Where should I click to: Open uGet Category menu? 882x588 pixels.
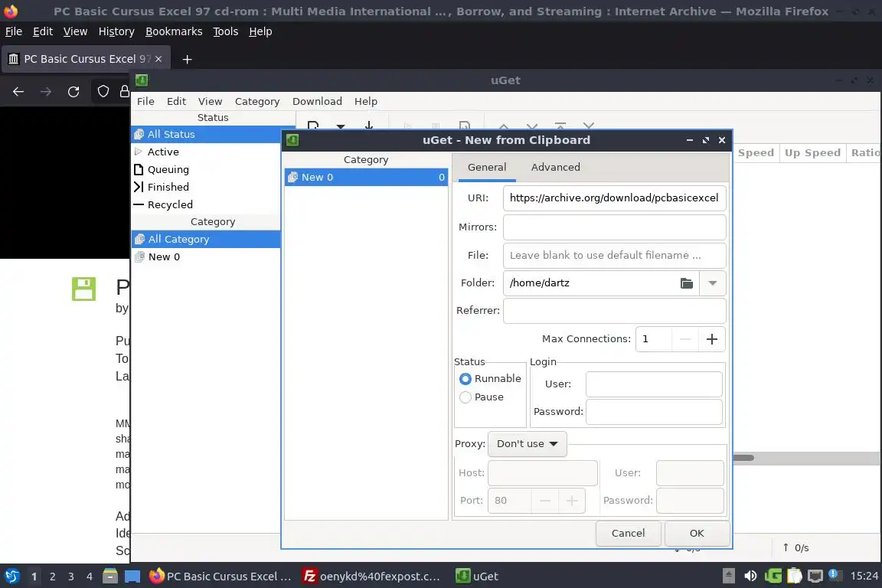257,101
